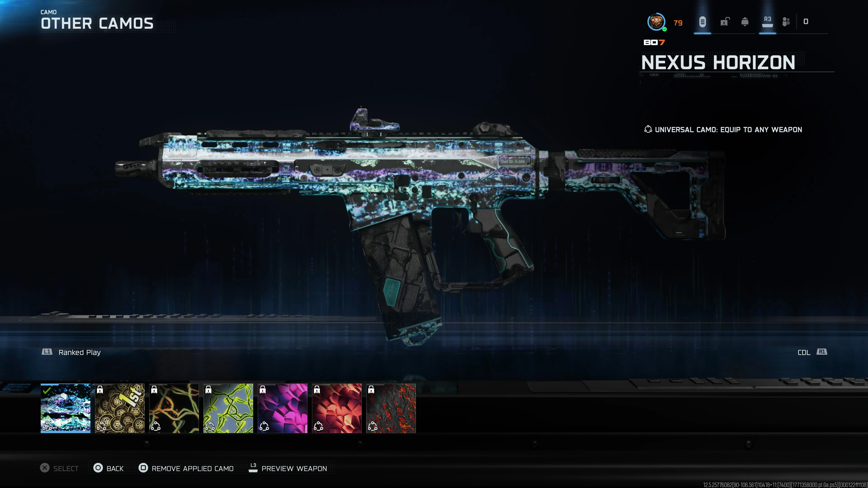The image size is (868, 488).
Task: Go Back to previous menu
Action: (115, 469)
